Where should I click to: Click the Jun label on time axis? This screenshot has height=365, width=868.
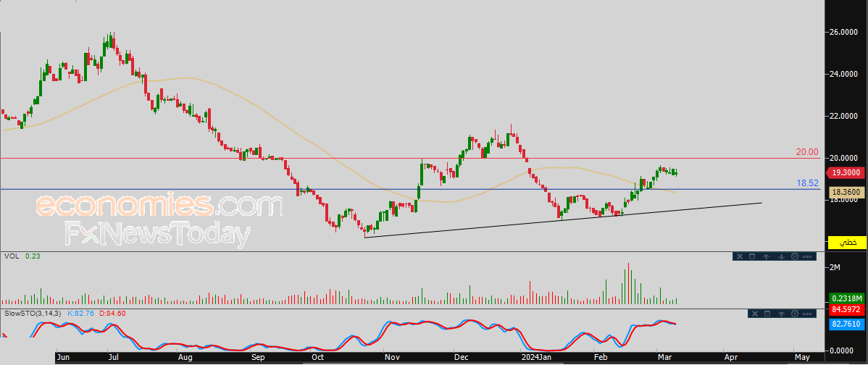click(x=63, y=358)
